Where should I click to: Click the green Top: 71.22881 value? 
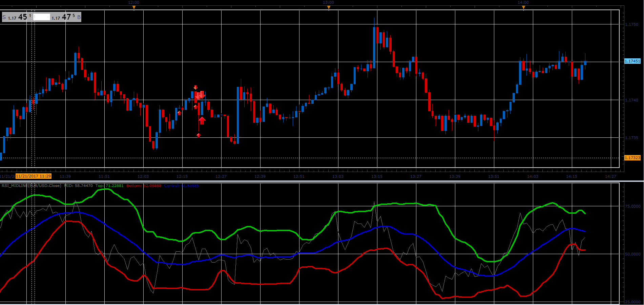tap(109, 186)
